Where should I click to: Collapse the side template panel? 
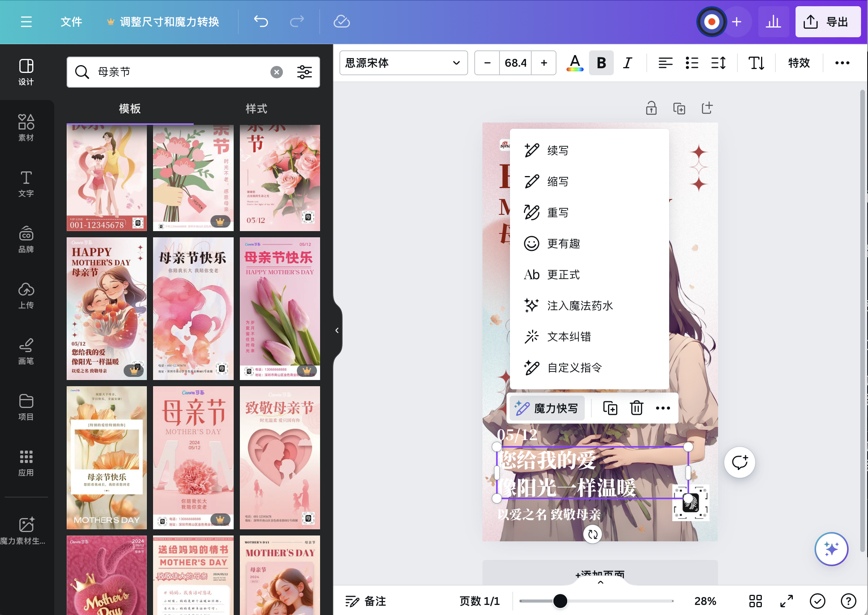(x=337, y=330)
